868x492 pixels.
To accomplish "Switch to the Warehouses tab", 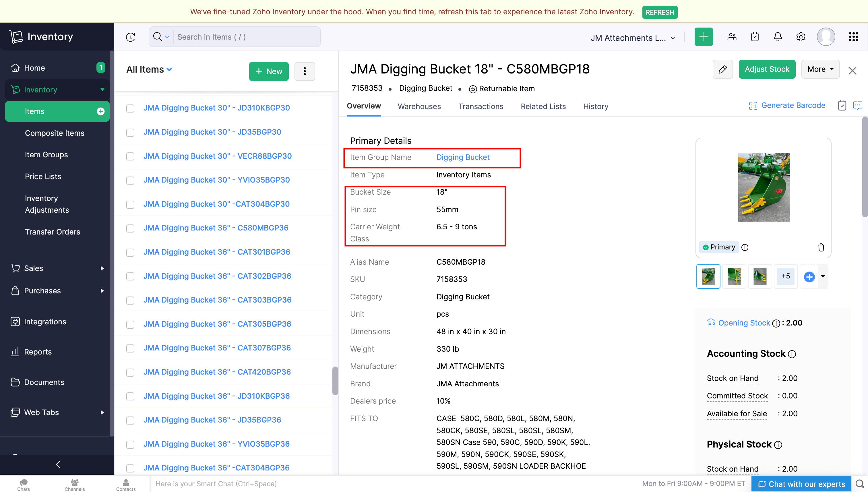I will [419, 106].
